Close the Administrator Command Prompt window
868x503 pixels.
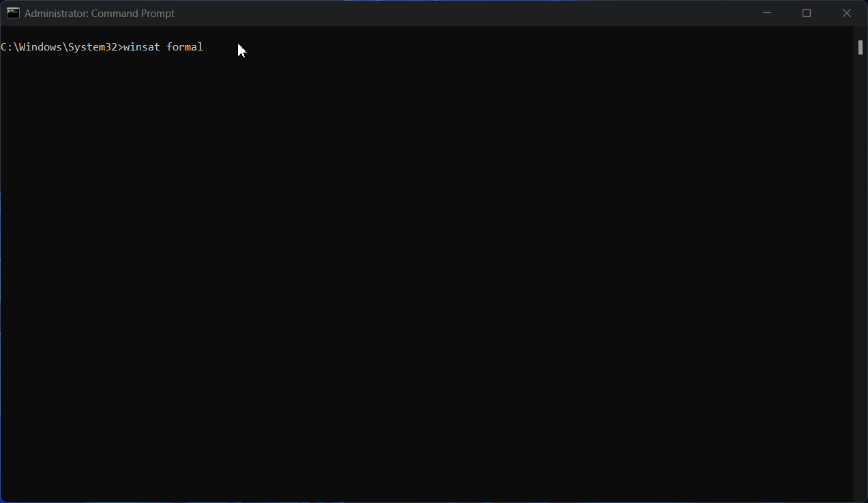coord(847,13)
